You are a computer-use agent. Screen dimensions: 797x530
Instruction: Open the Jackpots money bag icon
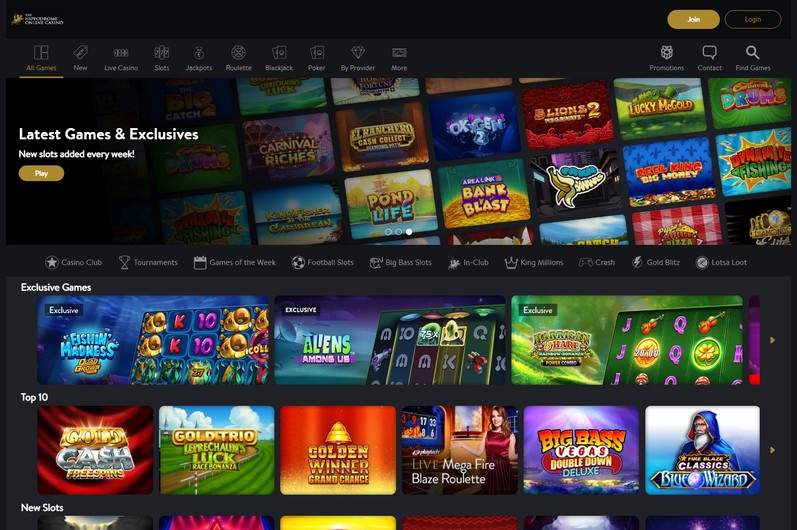pos(199,52)
